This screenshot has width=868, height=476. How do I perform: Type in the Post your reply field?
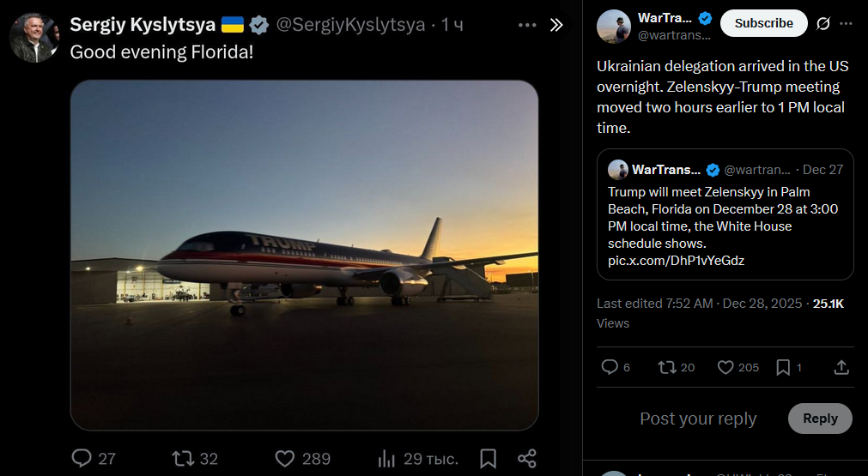coord(698,419)
